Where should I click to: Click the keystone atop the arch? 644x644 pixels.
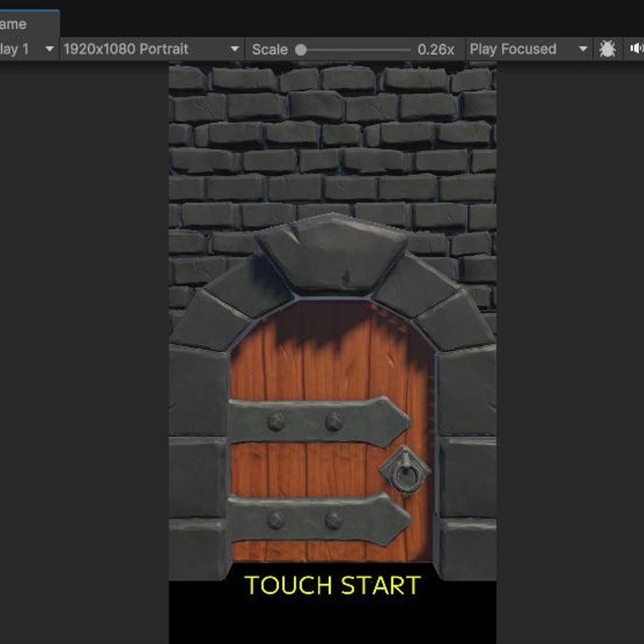pyautogui.click(x=332, y=254)
